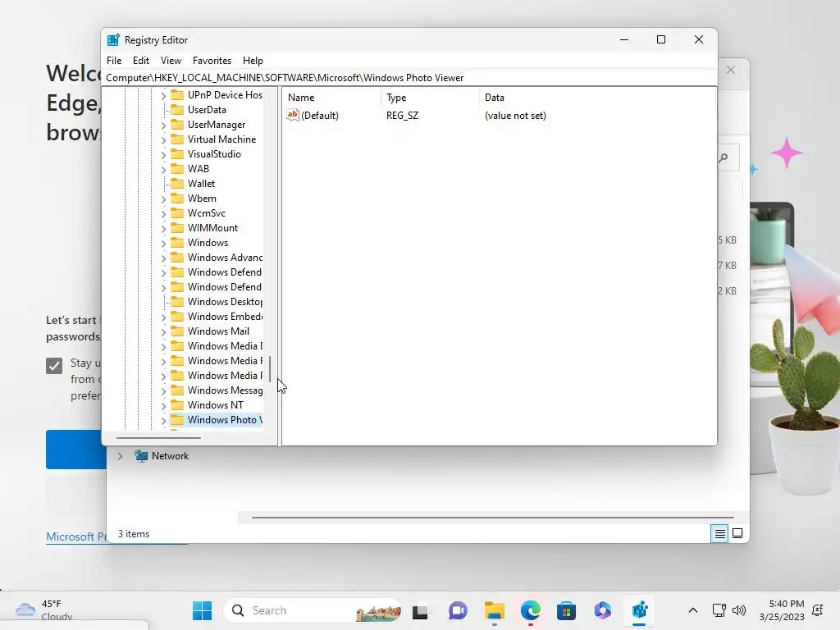This screenshot has height=630, width=840.
Task: Open the File menu in Registry Editor
Action: coord(114,61)
